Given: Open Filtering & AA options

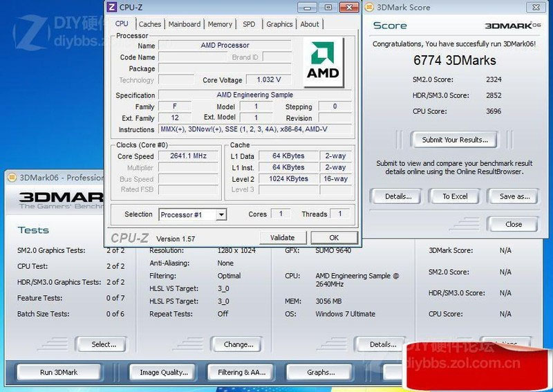Looking at the screenshot, I should (x=241, y=372).
